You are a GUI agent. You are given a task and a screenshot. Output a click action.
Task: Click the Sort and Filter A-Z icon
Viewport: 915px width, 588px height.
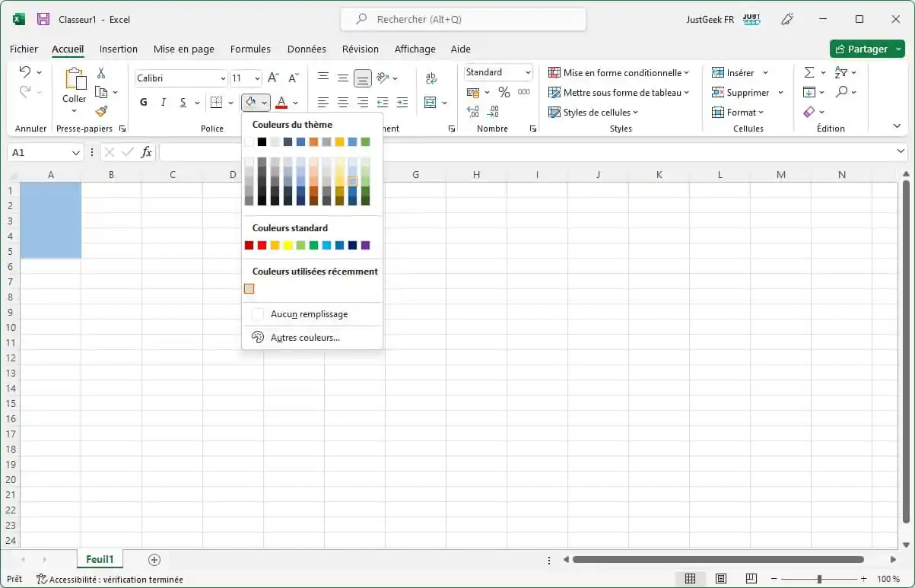click(841, 72)
